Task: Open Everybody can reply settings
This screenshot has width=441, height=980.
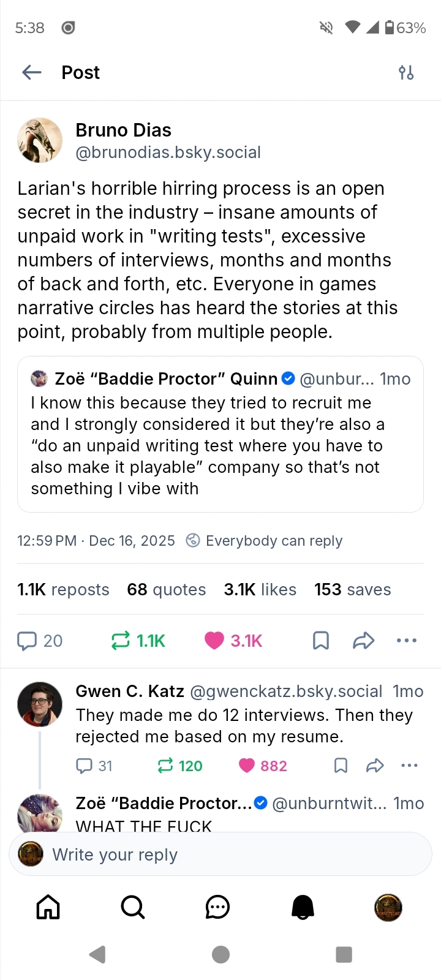Action: pos(265,541)
